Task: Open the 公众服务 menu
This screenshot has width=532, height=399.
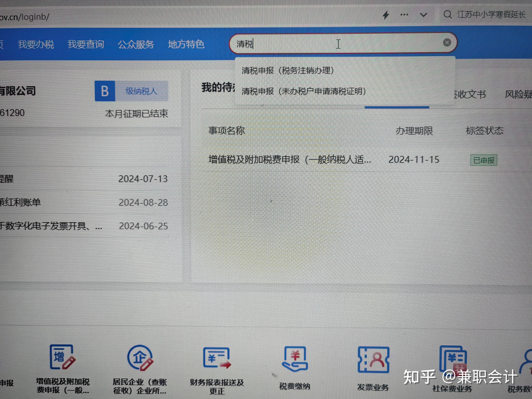Action: click(136, 45)
